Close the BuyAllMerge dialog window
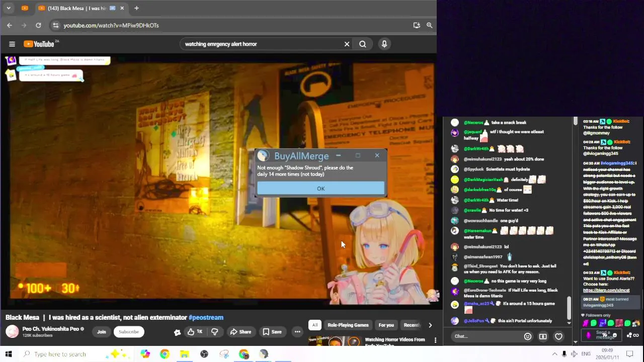Image resolution: width=644 pixels, height=362 pixels. click(377, 155)
